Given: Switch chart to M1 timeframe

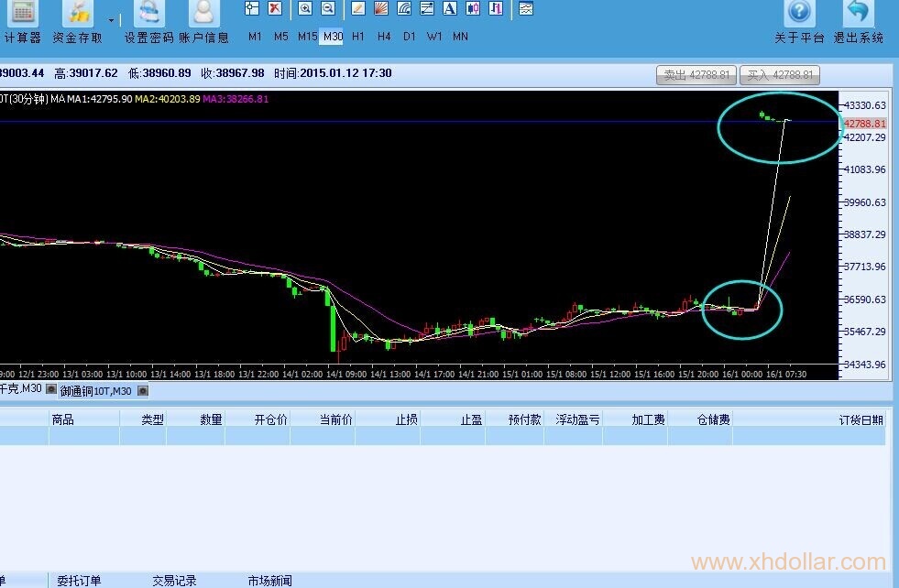Looking at the screenshot, I should (x=255, y=37).
